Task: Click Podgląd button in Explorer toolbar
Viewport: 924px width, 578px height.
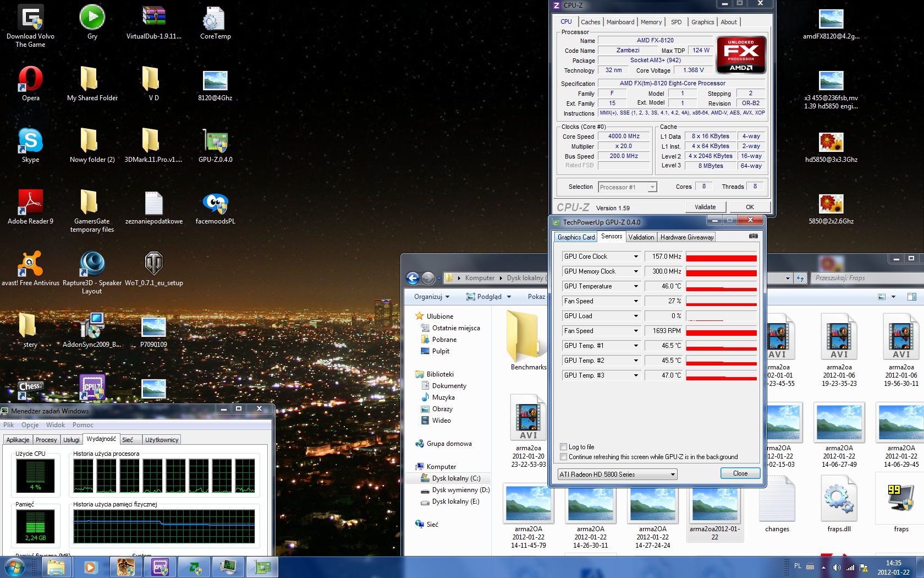Action: click(x=488, y=297)
